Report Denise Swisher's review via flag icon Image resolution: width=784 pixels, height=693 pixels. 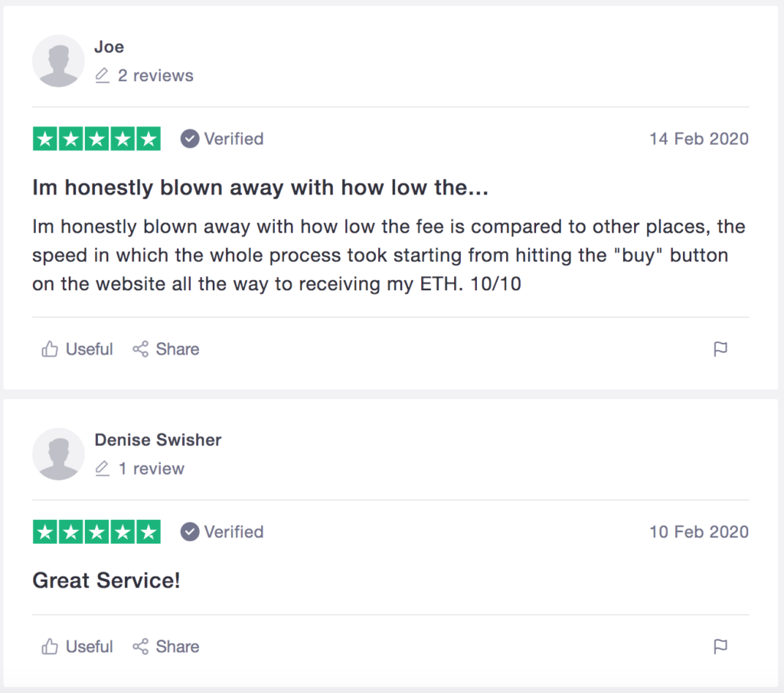[x=720, y=646]
